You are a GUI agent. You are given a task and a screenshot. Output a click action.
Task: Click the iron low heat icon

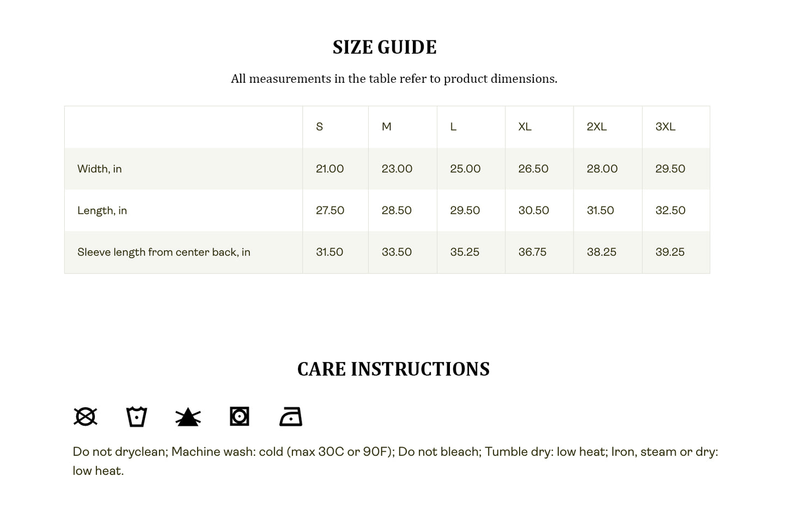pos(291,417)
